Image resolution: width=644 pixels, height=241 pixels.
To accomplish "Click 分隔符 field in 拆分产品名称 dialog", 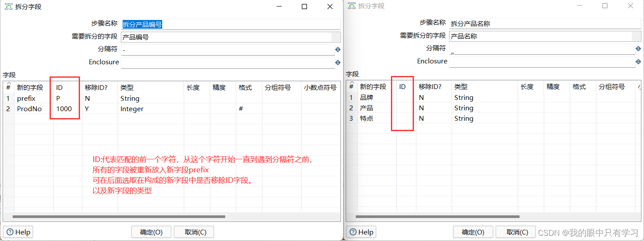I will pos(542,49).
